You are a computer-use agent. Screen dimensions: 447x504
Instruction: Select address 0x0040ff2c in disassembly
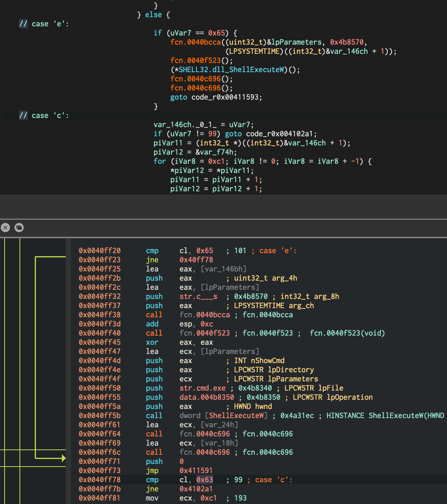coord(100,287)
